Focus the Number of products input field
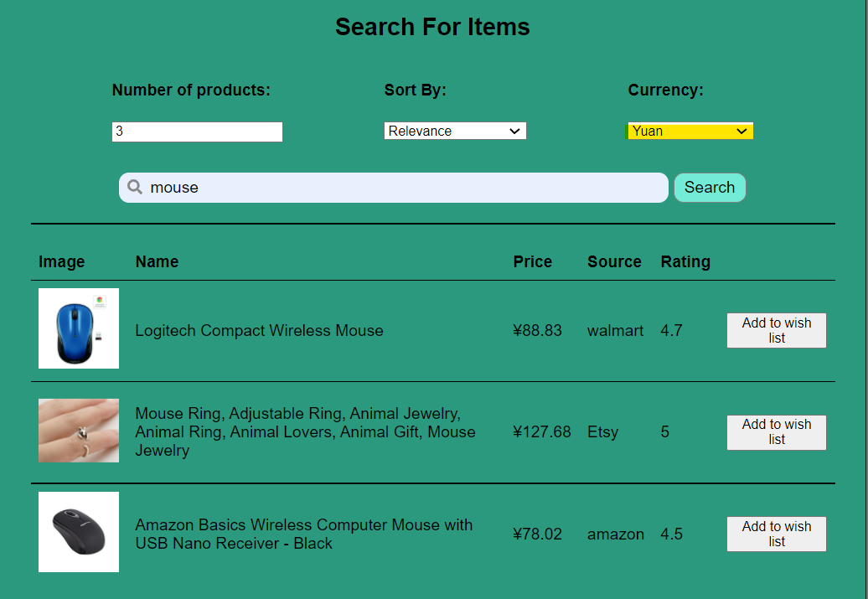The image size is (868, 599). tap(197, 132)
